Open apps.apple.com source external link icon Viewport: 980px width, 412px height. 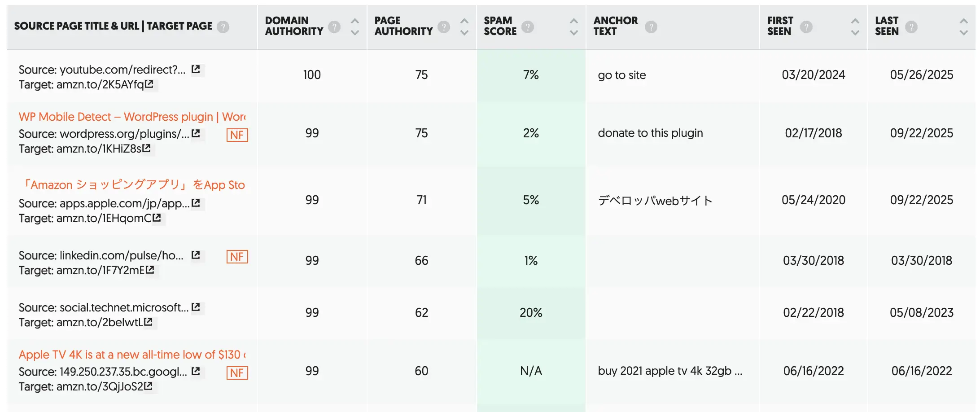pos(196,203)
